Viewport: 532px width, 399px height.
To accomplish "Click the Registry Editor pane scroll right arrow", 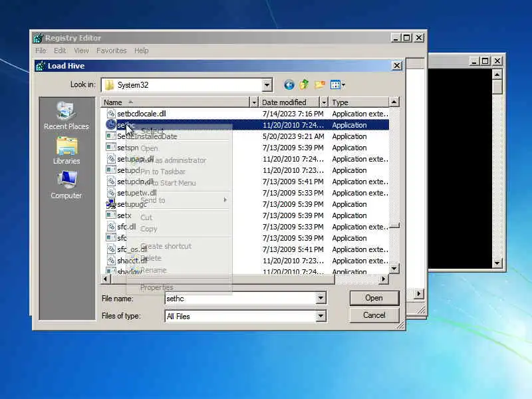I will point(419,293).
